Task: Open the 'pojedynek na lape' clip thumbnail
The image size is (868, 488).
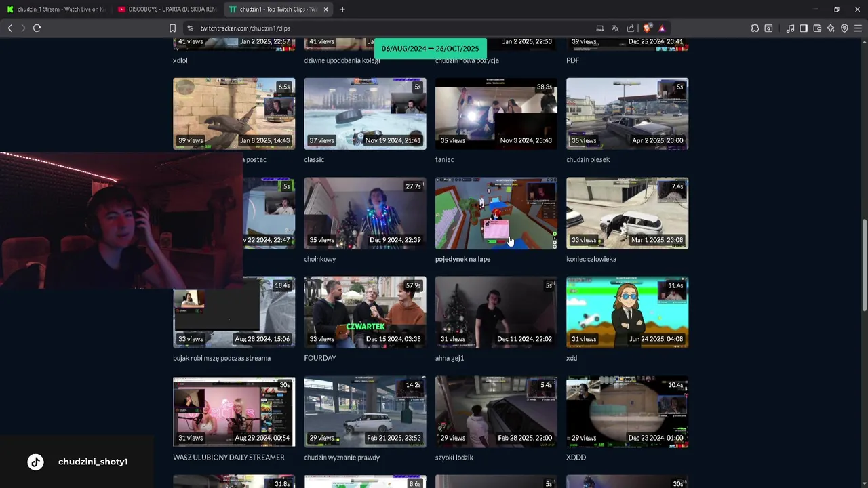Action: (496, 213)
